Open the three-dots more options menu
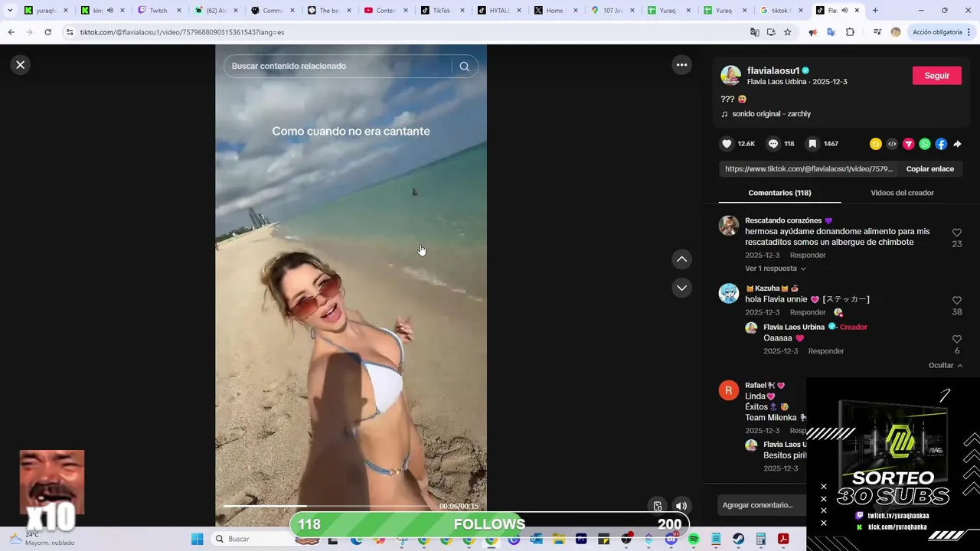This screenshot has width=980, height=551. click(x=681, y=65)
